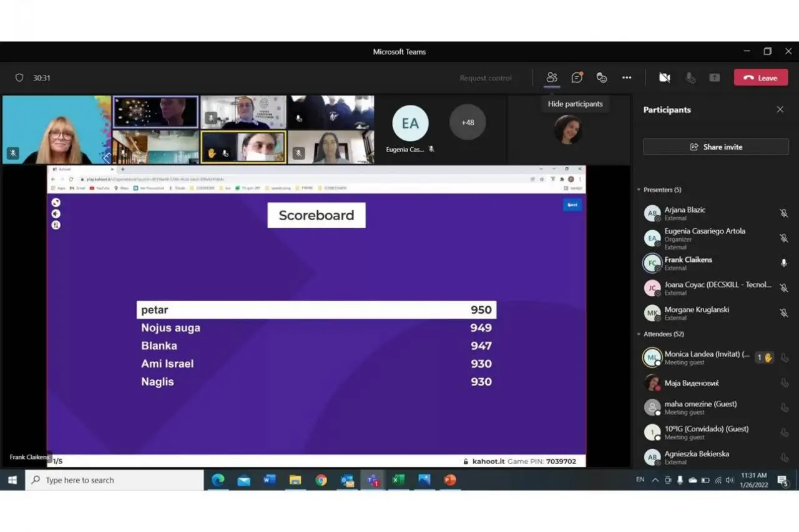Click the +48 more participants bubble
Screen dimensions: 799x532
tap(468, 122)
